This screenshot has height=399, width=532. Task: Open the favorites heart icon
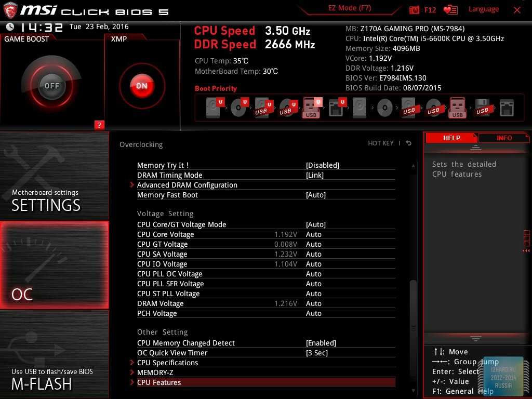(450, 10)
